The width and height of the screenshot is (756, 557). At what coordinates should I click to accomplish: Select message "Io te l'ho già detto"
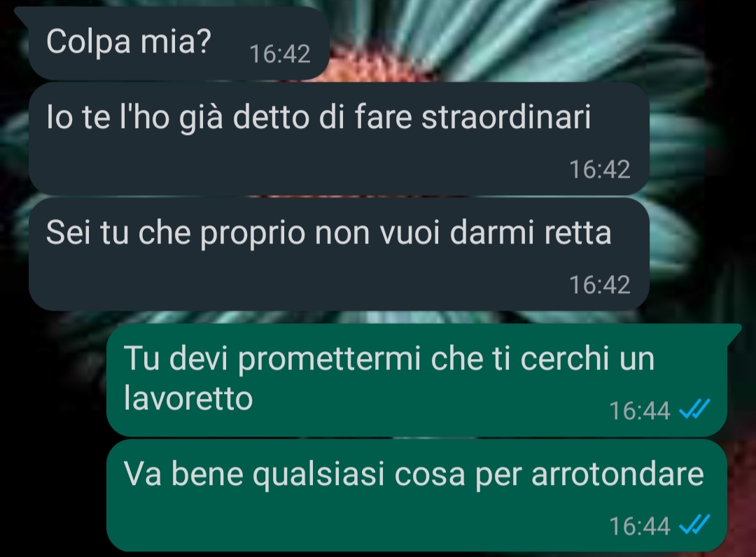point(339,139)
